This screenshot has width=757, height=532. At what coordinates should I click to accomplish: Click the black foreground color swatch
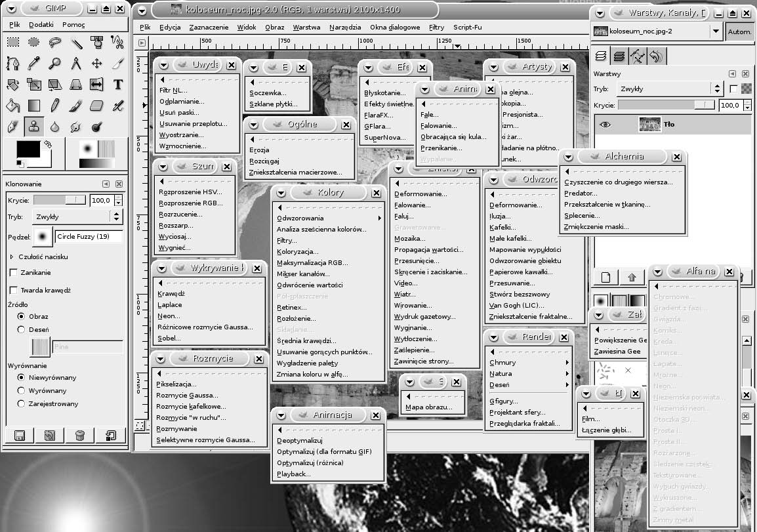(28, 149)
